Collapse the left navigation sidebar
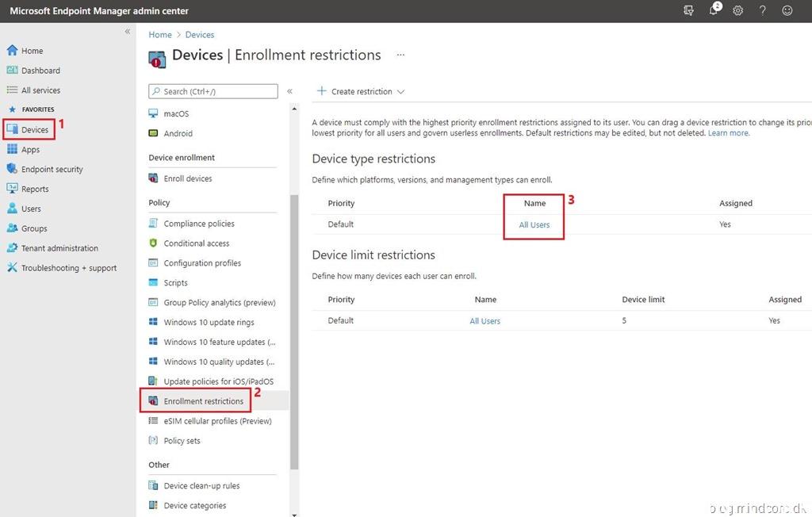 tap(127, 32)
